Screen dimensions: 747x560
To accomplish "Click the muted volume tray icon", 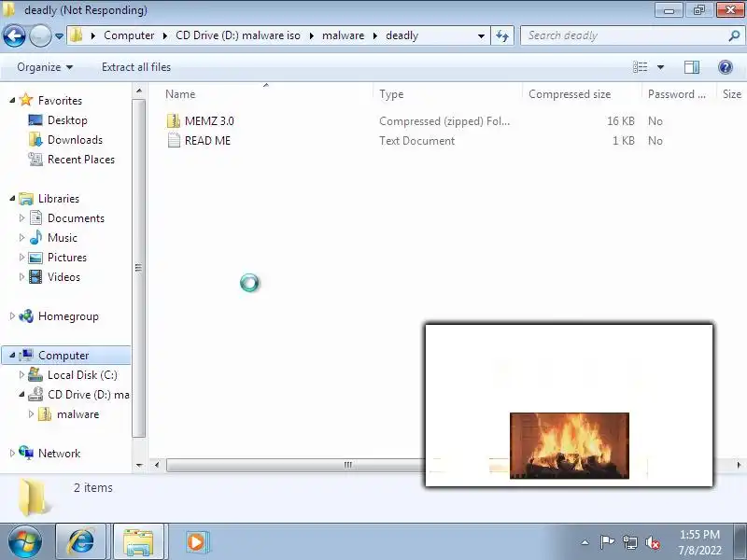I will [652, 542].
